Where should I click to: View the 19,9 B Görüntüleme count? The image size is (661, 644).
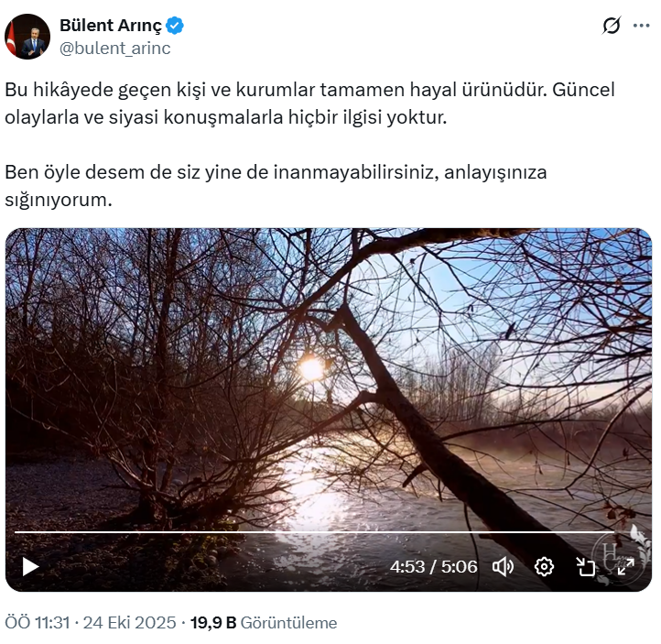tap(264, 623)
